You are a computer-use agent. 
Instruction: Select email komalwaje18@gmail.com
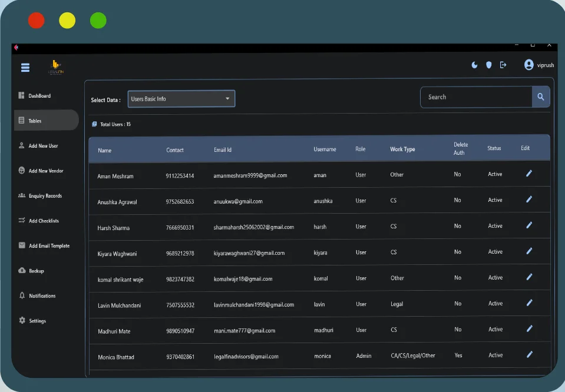[x=243, y=279]
